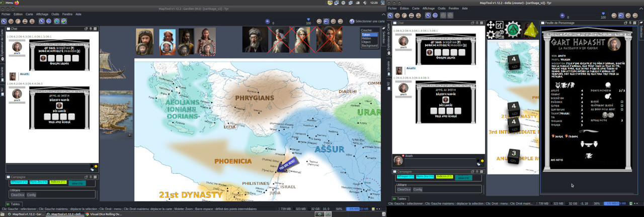The image size is (644, 217).
Task: Select the pointer tool in della window toolbar
Action: tap(391, 15)
